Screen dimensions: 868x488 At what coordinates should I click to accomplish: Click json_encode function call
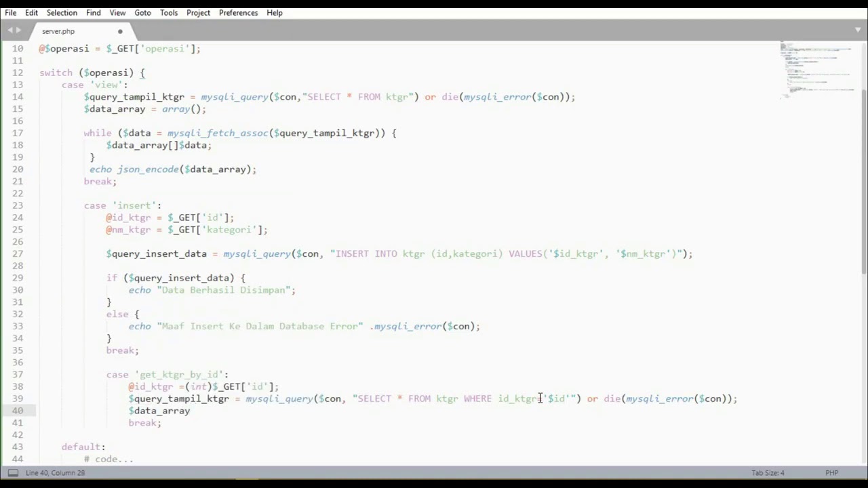tap(148, 169)
